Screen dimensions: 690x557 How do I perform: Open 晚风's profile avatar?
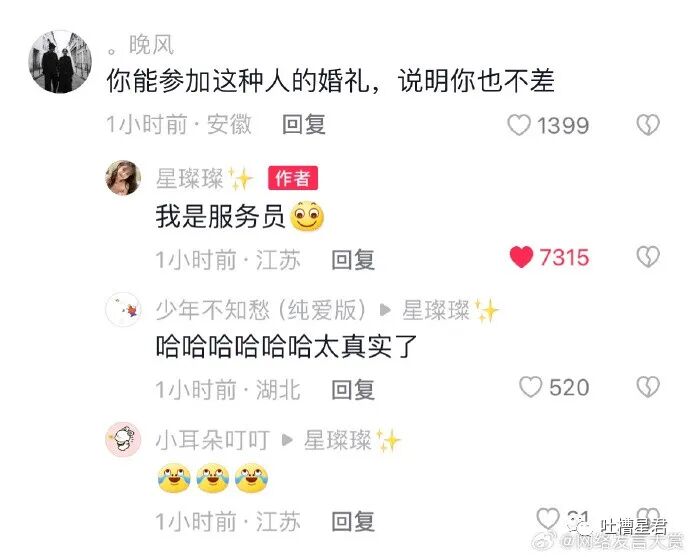pos(60,62)
